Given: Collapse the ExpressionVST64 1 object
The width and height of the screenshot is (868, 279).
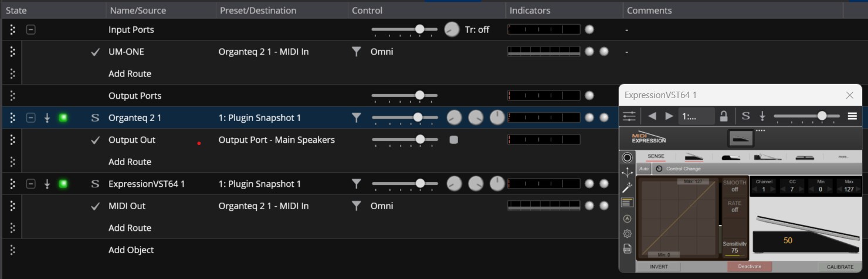Looking at the screenshot, I should point(30,184).
